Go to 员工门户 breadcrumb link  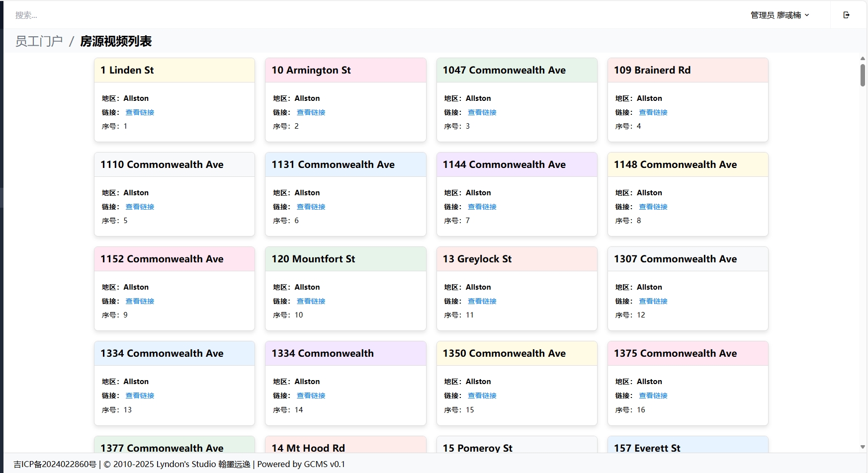point(39,41)
